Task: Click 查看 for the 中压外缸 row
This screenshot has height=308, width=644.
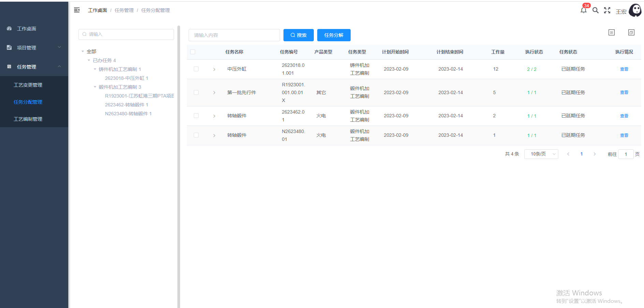Action: [624, 69]
